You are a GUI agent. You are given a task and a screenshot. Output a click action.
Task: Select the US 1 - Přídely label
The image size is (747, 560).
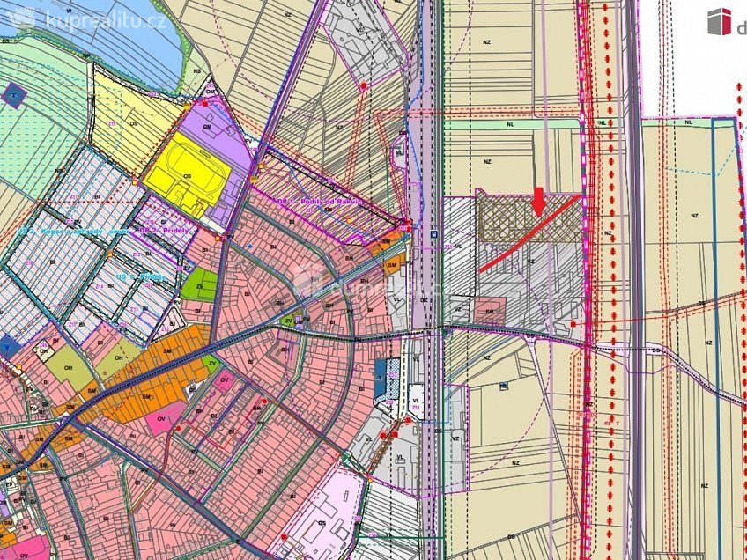tap(139, 276)
